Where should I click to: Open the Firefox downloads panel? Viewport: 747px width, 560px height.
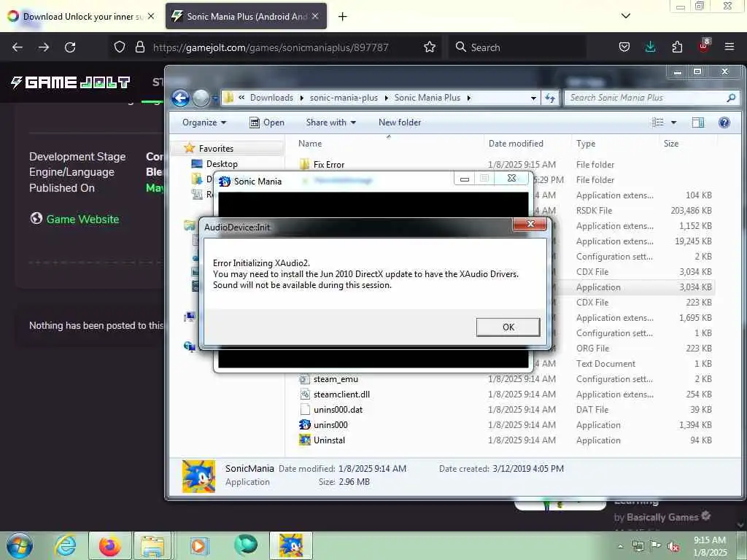pyautogui.click(x=650, y=47)
